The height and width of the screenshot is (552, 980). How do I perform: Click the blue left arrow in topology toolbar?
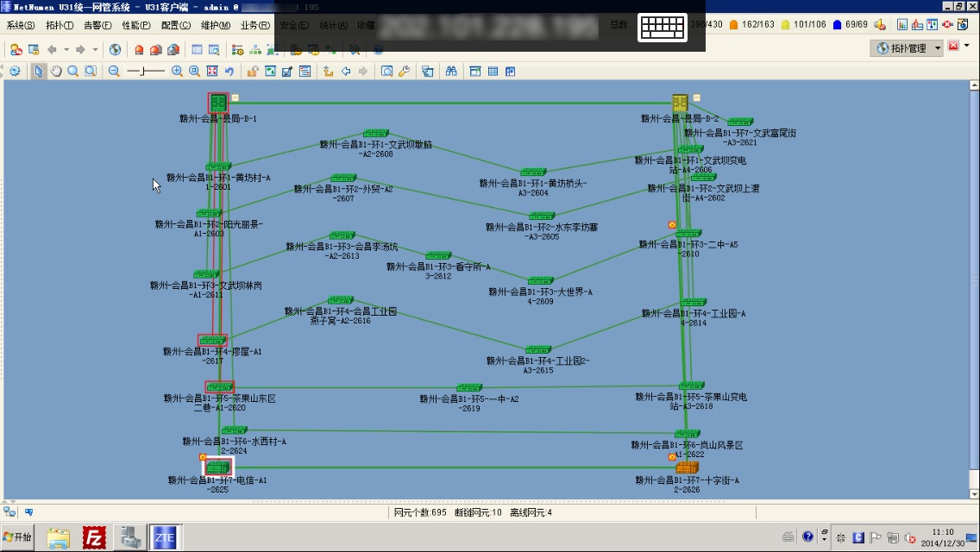click(346, 72)
